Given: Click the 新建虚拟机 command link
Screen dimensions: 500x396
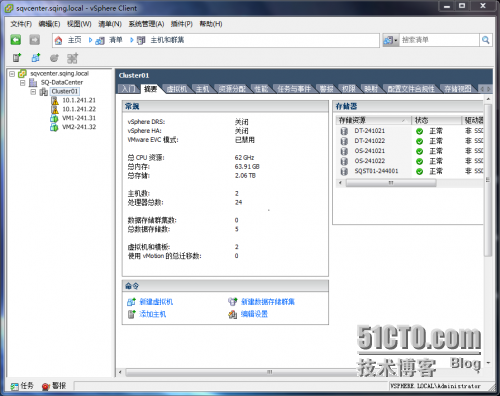Looking at the screenshot, I should pos(156,302).
